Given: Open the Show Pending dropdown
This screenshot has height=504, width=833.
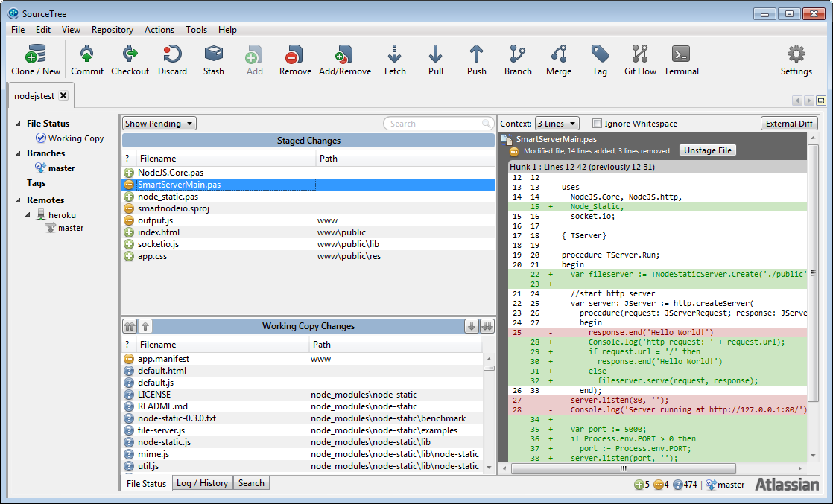Looking at the screenshot, I should click(x=159, y=124).
